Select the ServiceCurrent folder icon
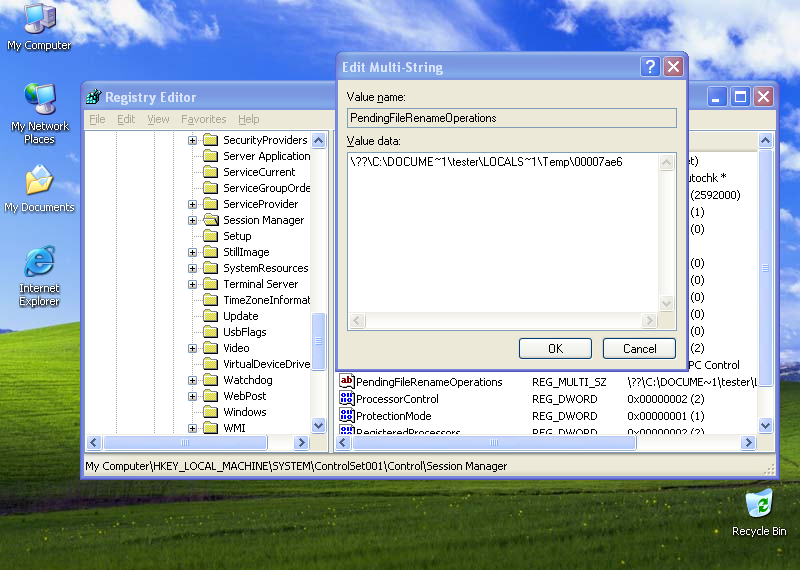The width and height of the screenshot is (800, 570). coord(211,172)
